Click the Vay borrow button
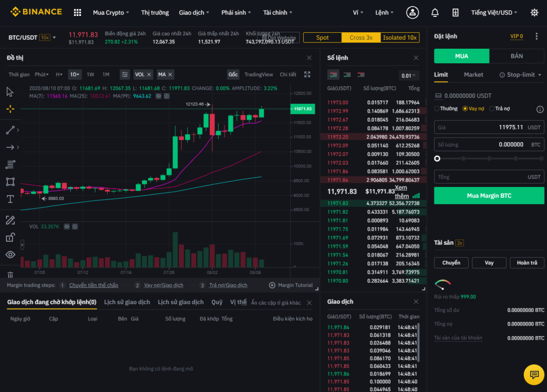This screenshot has width=547, height=392. (489, 263)
